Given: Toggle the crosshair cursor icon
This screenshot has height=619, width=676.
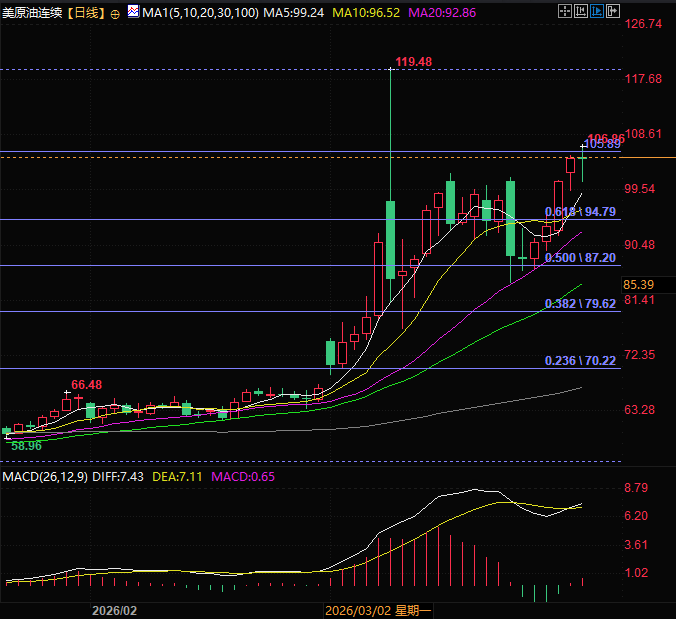Looking at the screenshot, I should (564, 11).
